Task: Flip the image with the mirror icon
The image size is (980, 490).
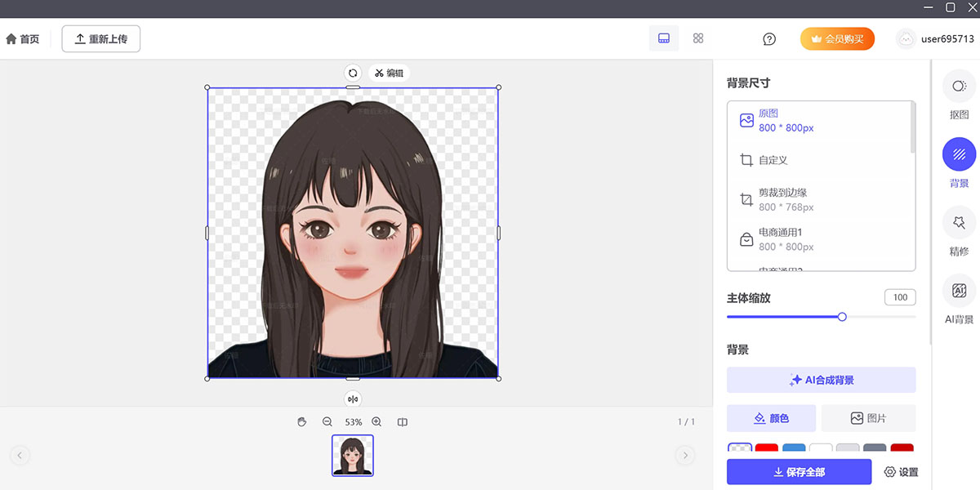Action: (x=352, y=399)
